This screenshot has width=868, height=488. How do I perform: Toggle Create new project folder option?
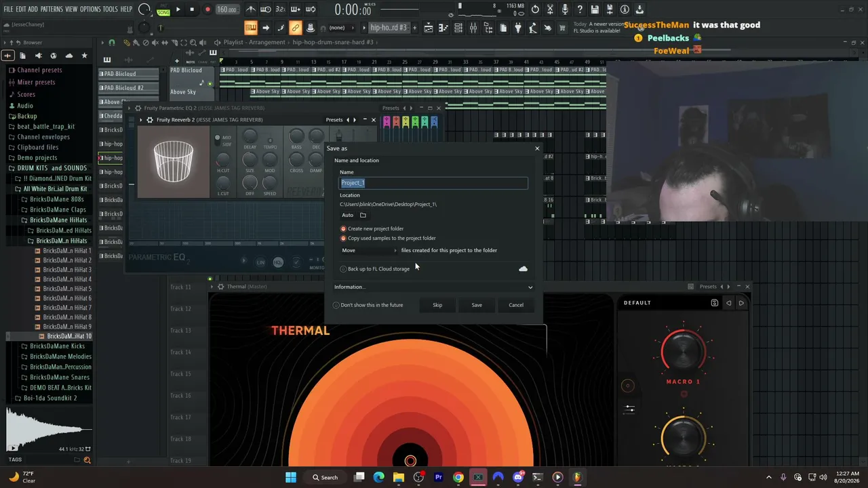coord(343,229)
